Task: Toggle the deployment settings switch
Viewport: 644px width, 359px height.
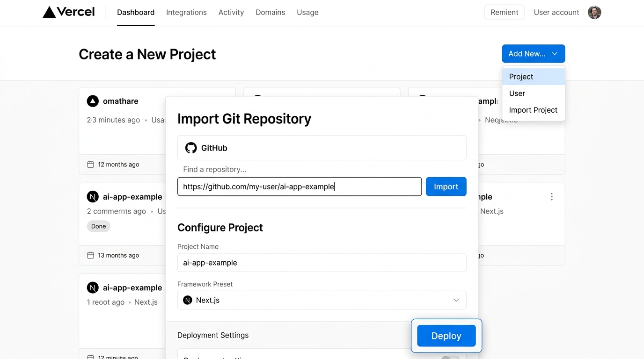Action: point(450,358)
